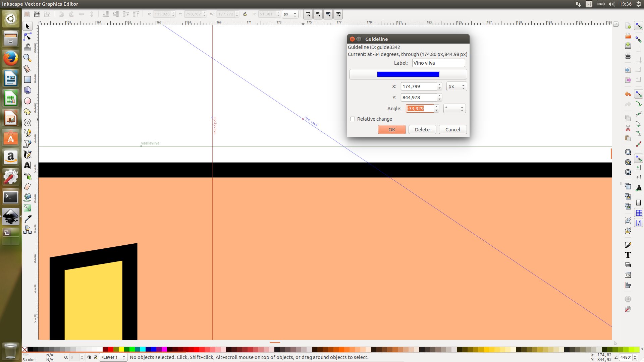The height and width of the screenshot is (362, 644).
Task: Open the Fill and Stroke dialog icon
Action: 628,245
